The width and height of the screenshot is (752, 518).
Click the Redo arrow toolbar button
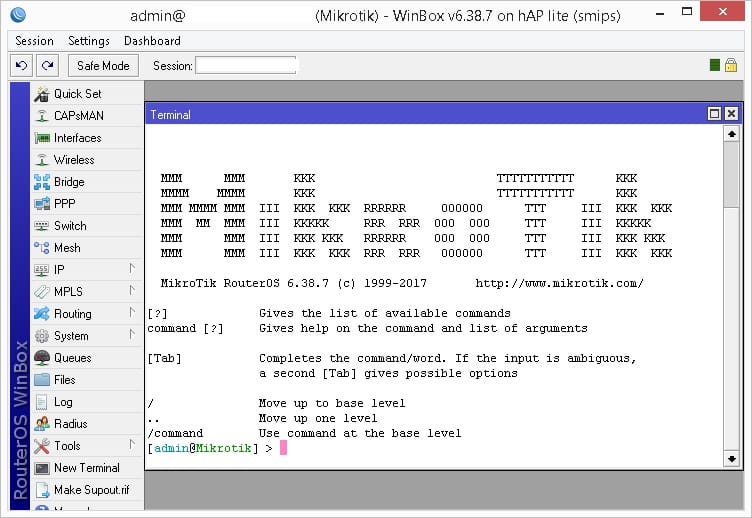pyautogui.click(x=47, y=65)
